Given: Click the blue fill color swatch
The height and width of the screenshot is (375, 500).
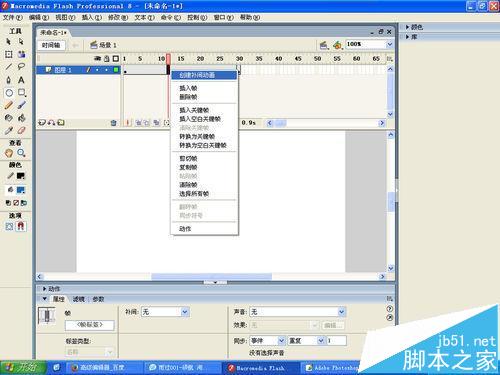Looking at the screenshot, I should point(21,190).
